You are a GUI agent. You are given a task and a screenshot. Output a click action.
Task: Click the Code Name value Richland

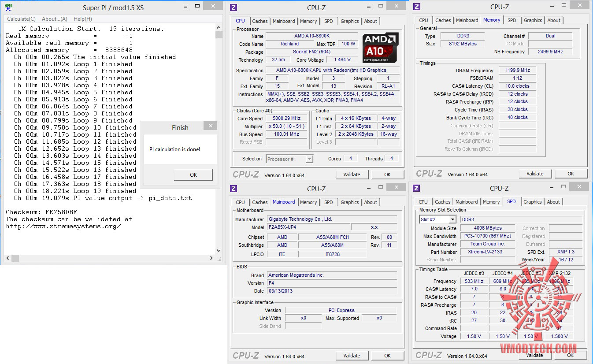click(289, 44)
